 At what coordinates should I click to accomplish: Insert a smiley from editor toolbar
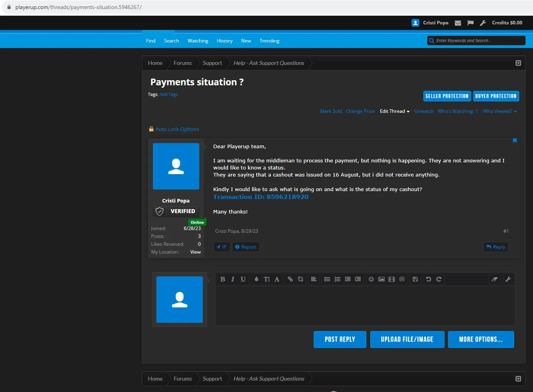point(371,279)
